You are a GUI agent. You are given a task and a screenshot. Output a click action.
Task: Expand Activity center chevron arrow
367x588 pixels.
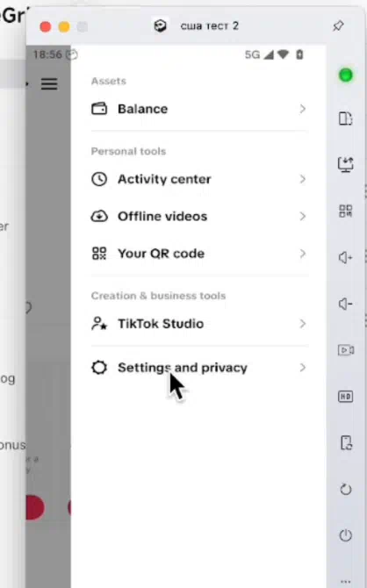point(302,179)
